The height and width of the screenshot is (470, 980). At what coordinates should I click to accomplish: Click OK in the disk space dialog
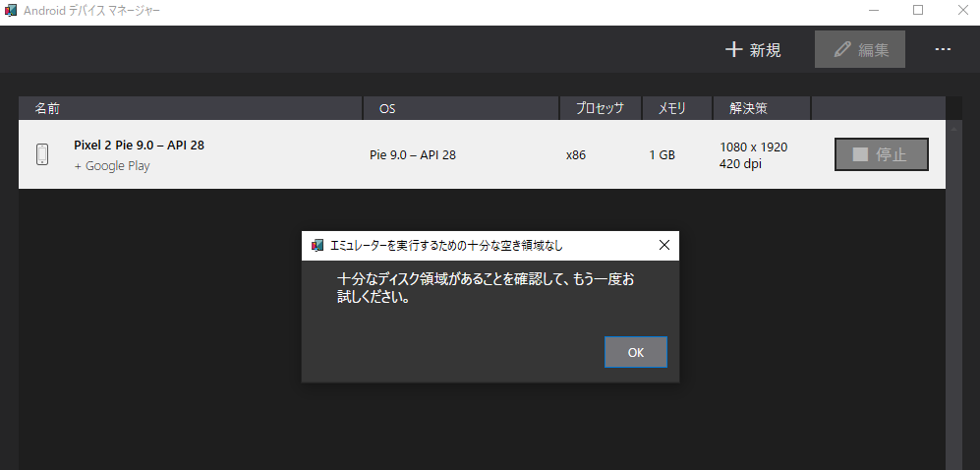pyautogui.click(x=636, y=352)
